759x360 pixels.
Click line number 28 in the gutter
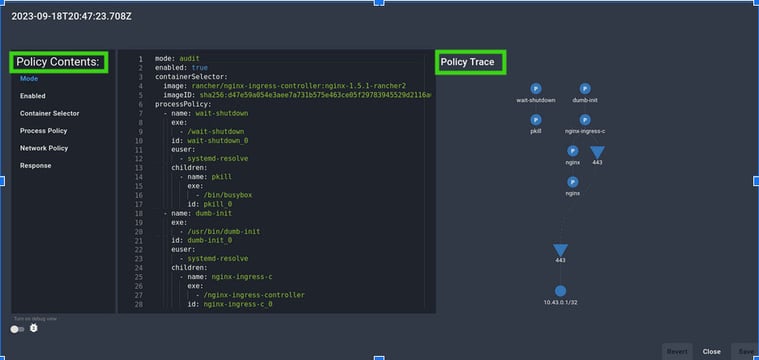138,304
